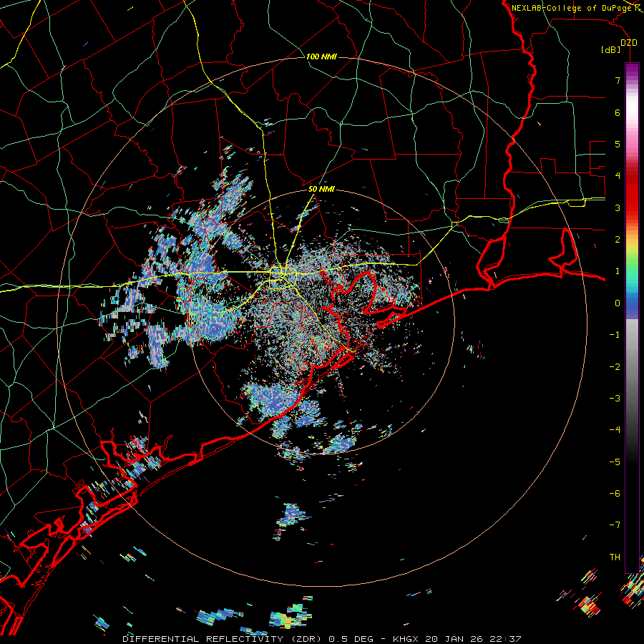Click the "-3" value on the dB scale
Screen dimensions: 644x644
(x=615, y=399)
